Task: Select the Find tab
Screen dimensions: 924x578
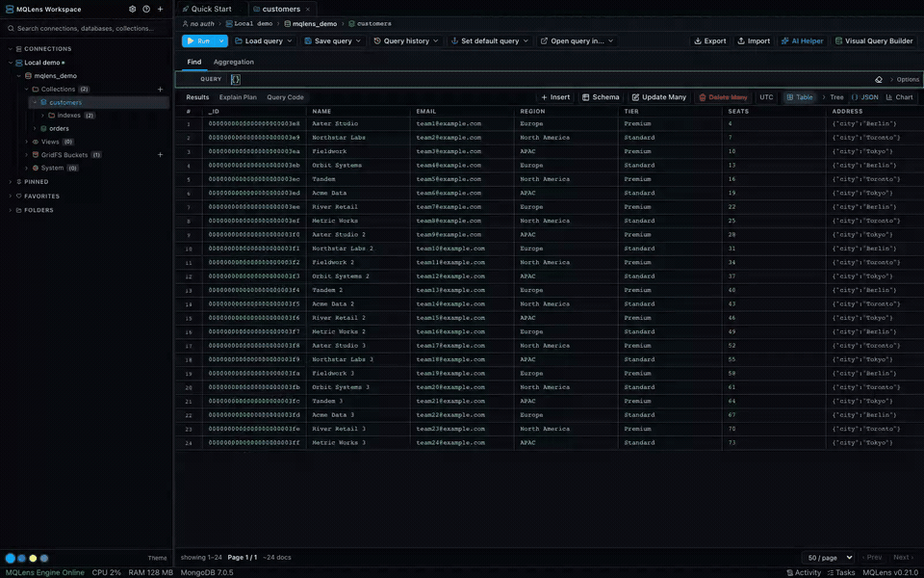Action: 194,62
